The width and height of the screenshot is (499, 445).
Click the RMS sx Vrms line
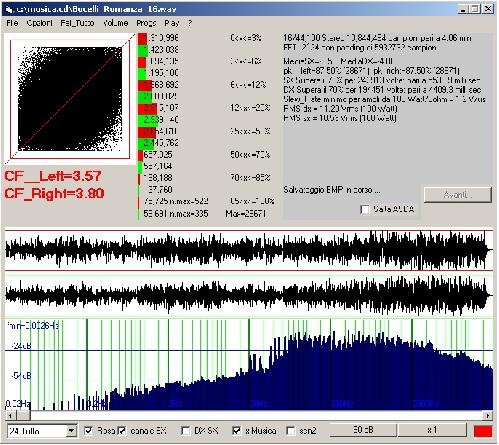(x=340, y=118)
